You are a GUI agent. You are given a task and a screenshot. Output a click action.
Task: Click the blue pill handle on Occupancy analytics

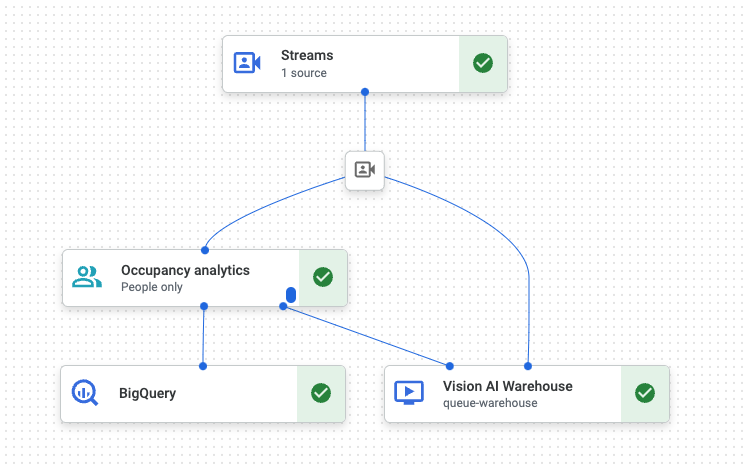coord(291,295)
